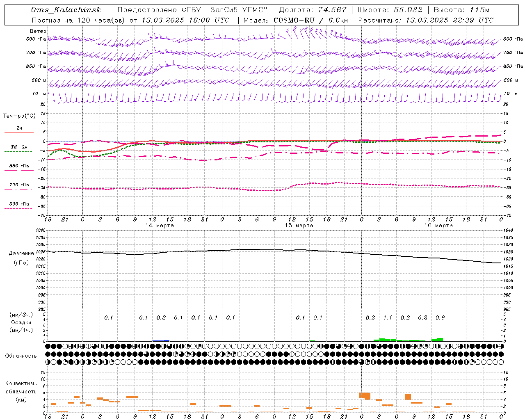Click the green precipitation bar below the '1.1' value
Image resolution: width=525 pixels, height=420 pixels.
pos(388,340)
